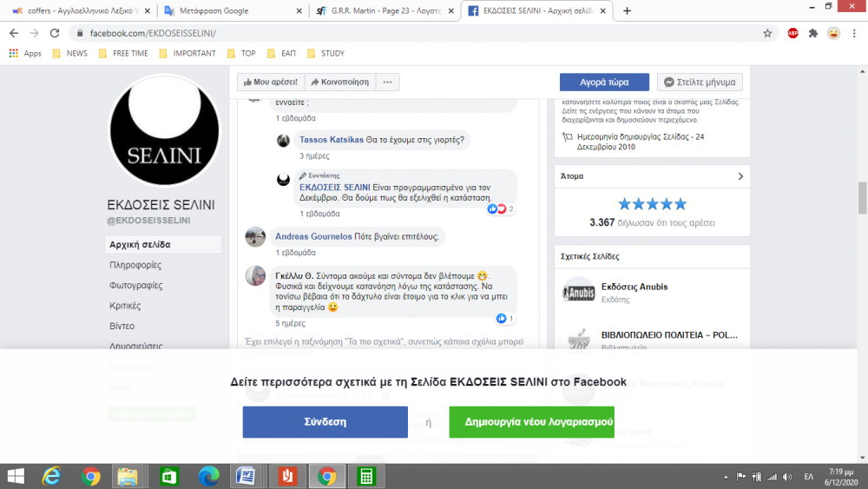
Task: Bookmark this page with the star icon
Action: click(x=767, y=33)
